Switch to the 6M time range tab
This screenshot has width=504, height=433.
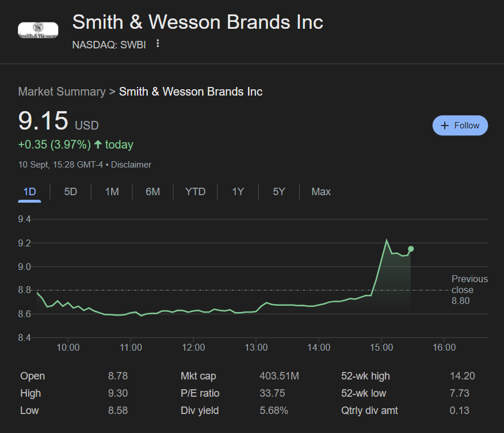click(152, 192)
